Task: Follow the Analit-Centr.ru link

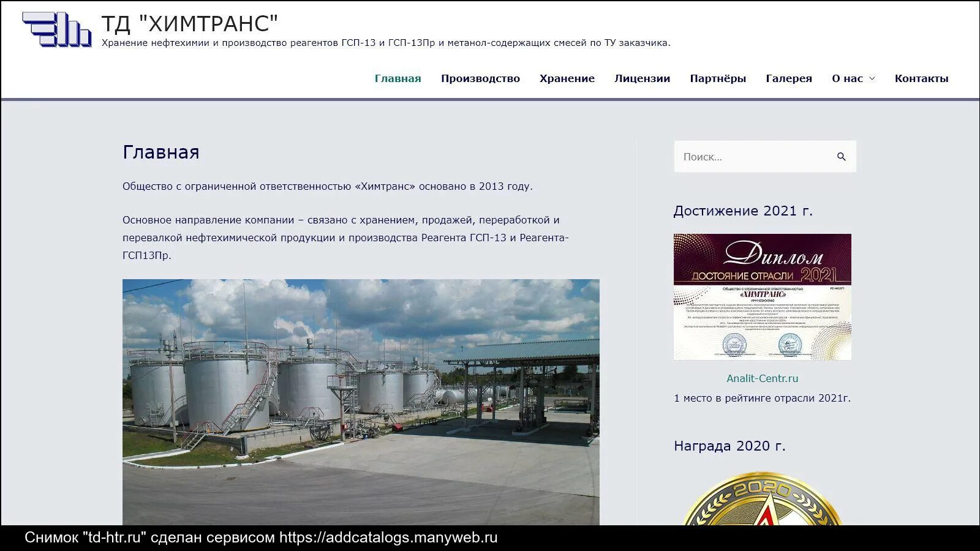Action: click(763, 378)
